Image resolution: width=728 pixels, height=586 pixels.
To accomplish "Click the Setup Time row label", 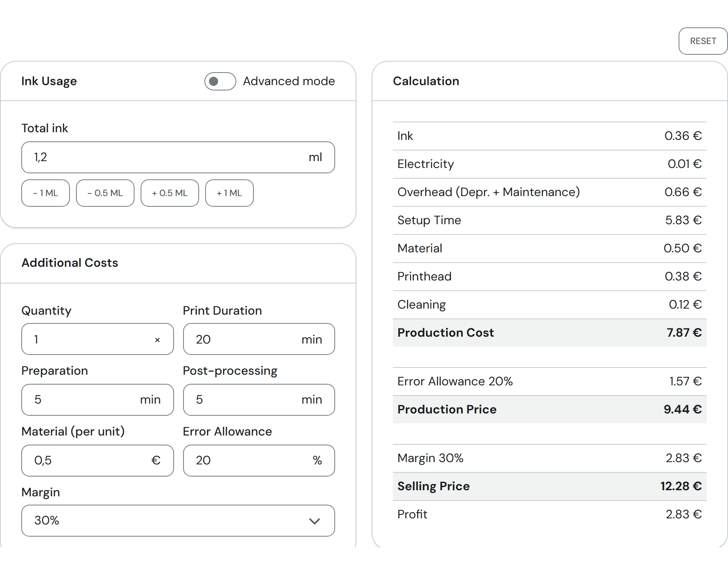I will [x=429, y=220].
